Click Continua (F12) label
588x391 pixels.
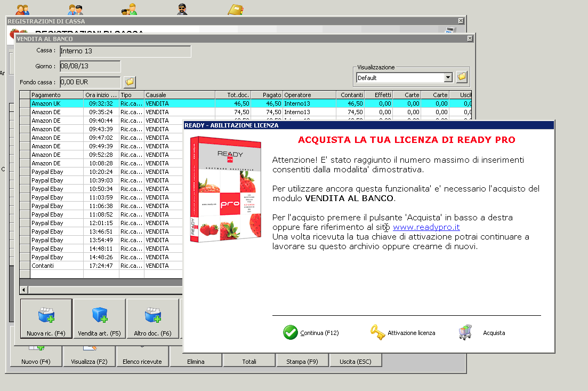point(319,333)
